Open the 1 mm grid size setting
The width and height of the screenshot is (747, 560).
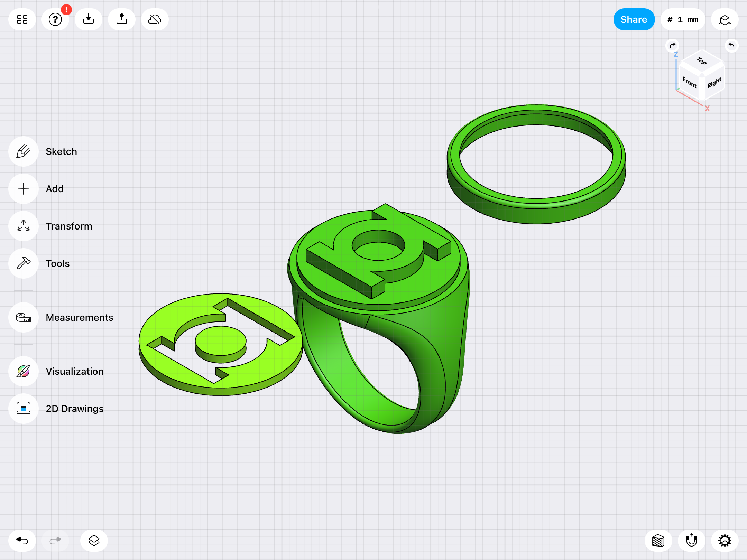click(683, 19)
